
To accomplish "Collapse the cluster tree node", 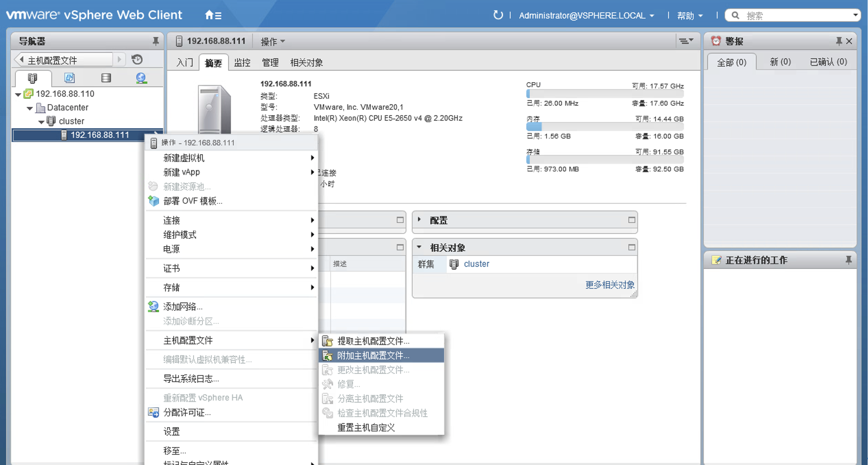I will click(42, 122).
